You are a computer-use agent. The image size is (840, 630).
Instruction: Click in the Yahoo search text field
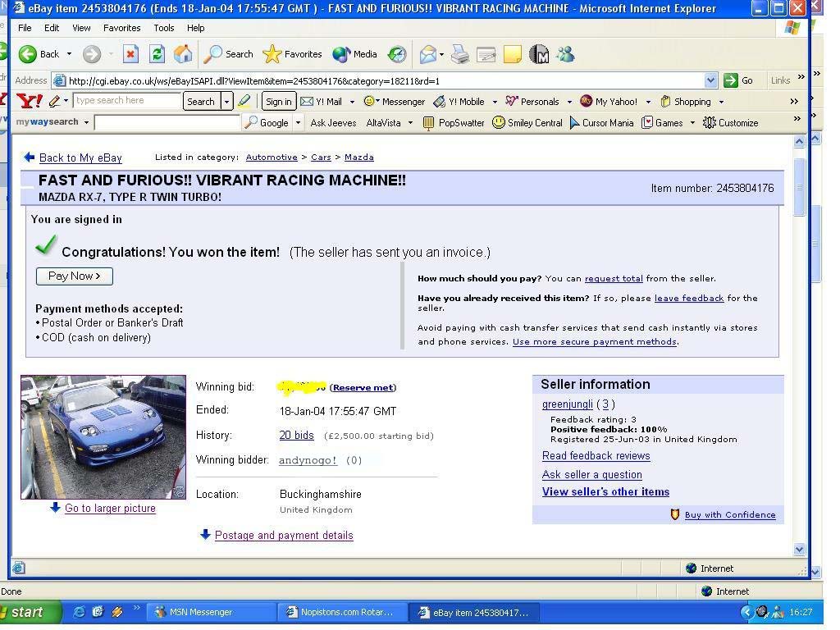tap(126, 101)
